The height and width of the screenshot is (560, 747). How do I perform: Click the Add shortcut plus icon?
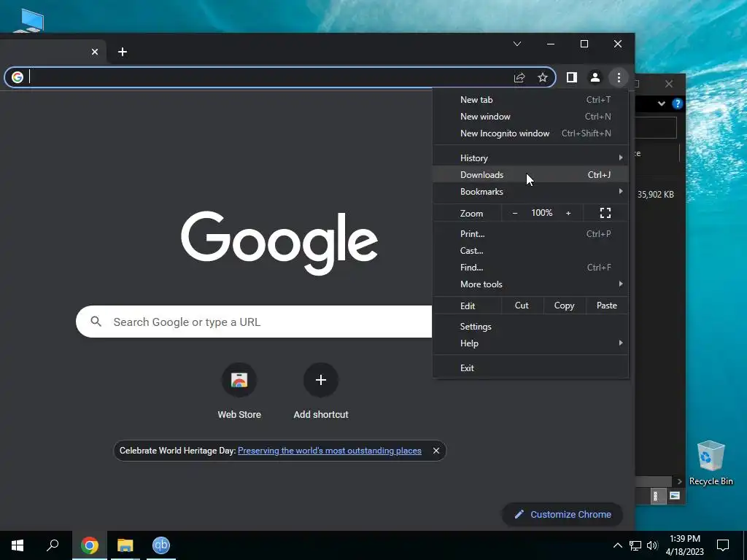coord(321,380)
